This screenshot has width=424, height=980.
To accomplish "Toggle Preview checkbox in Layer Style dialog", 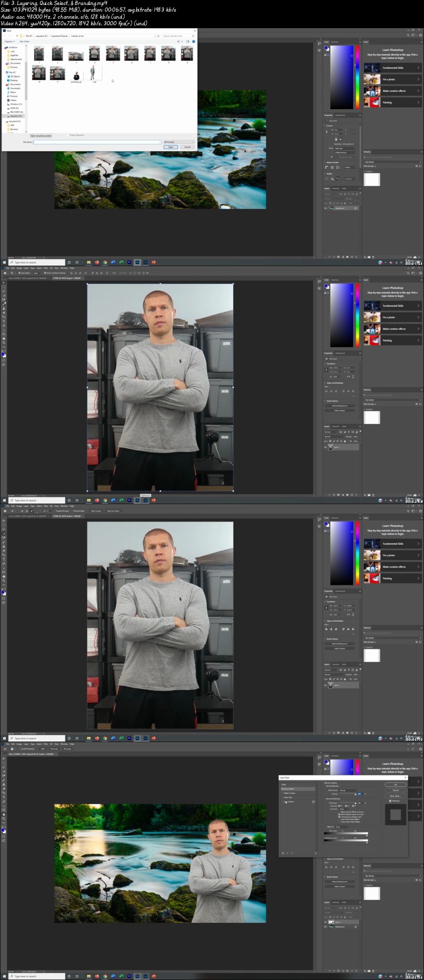I will pos(390,801).
